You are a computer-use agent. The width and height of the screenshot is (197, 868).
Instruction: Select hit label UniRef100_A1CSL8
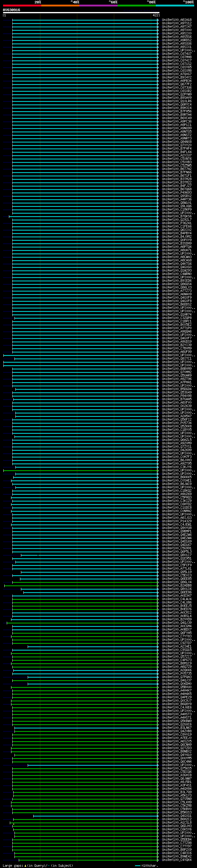177,822
